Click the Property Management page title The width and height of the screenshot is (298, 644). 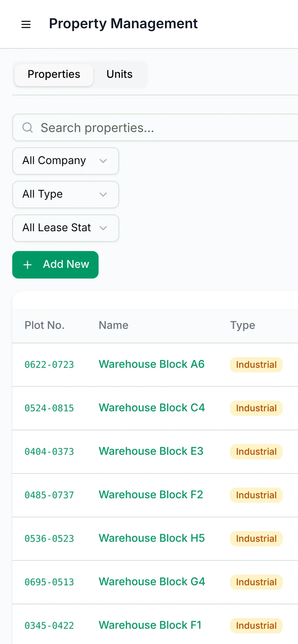[x=123, y=24]
